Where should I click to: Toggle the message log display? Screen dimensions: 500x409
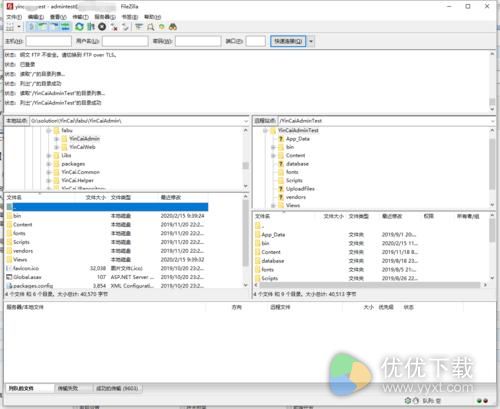[32, 27]
